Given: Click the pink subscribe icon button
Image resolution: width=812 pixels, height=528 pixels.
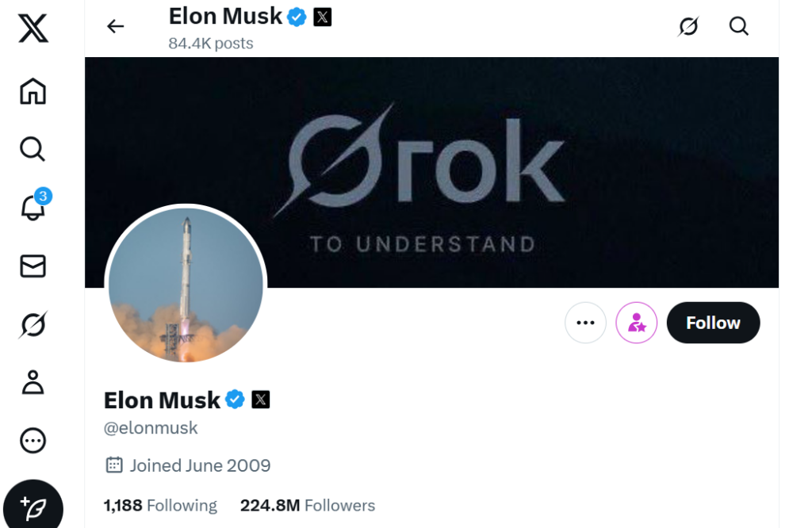Looking at the screenshot, I should click(637, 323).
